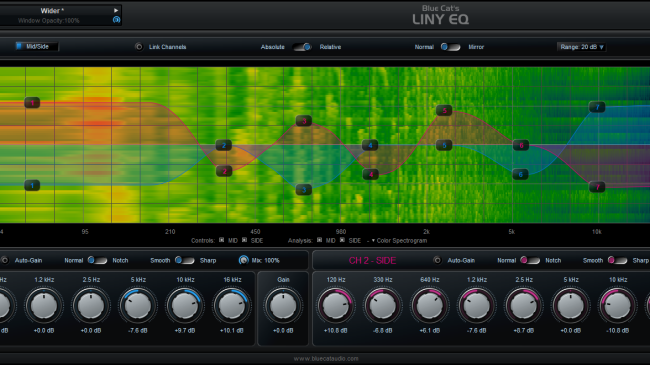Open www.bluecataudio.com link

[x=326, y=358]
